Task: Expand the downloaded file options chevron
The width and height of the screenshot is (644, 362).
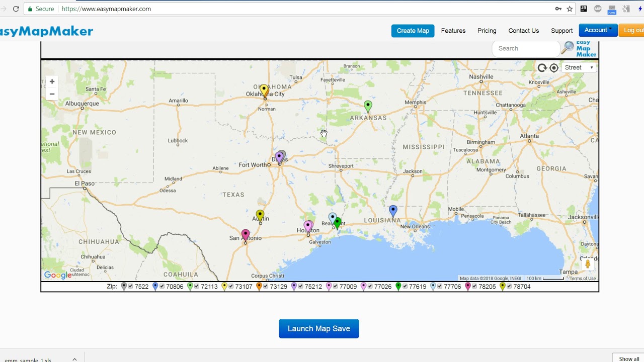Action: 74,359
